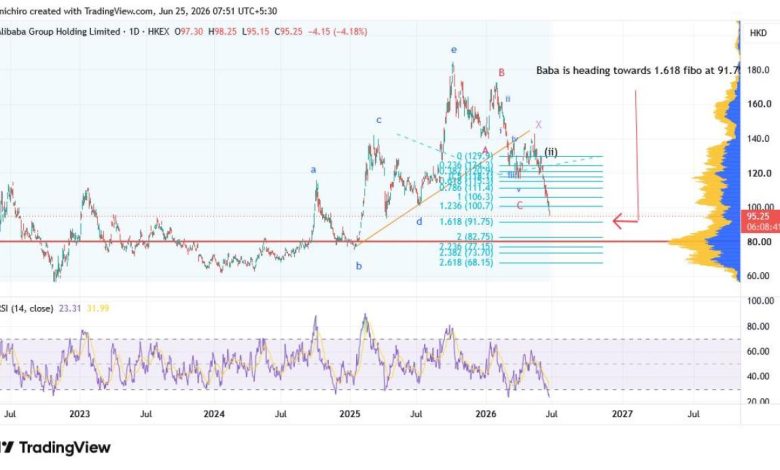Click the 2027 label on the time axis
Screen dimensions: 780x470
pos(622,414)
